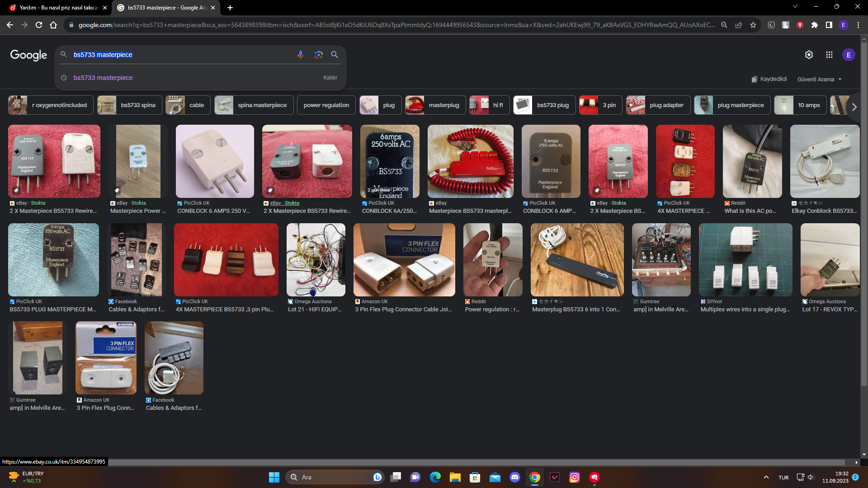Image resolution: width=868 pixels, height=488 pixels.
Task: Go back to the previous page
Action: (10, 25)
